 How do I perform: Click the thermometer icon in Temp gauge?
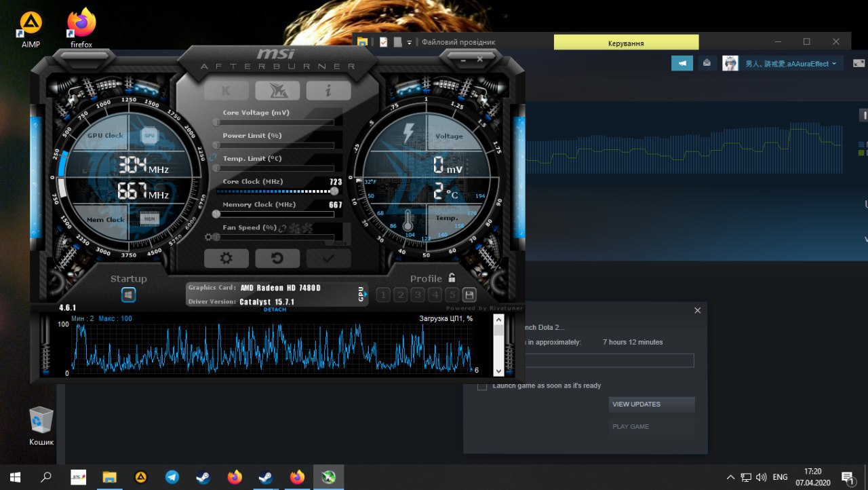[x=408, y=221]
